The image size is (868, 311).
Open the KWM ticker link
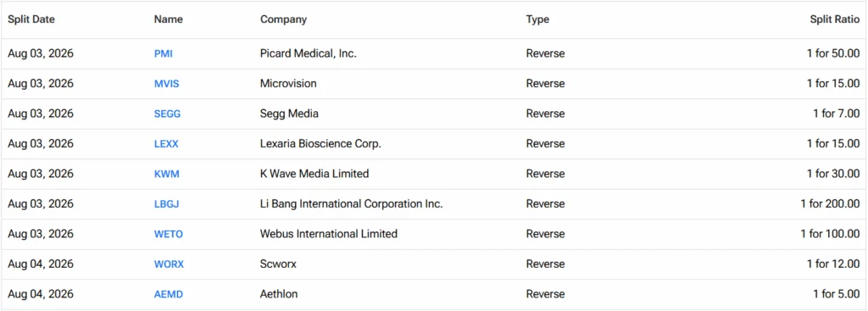point(167,174)
